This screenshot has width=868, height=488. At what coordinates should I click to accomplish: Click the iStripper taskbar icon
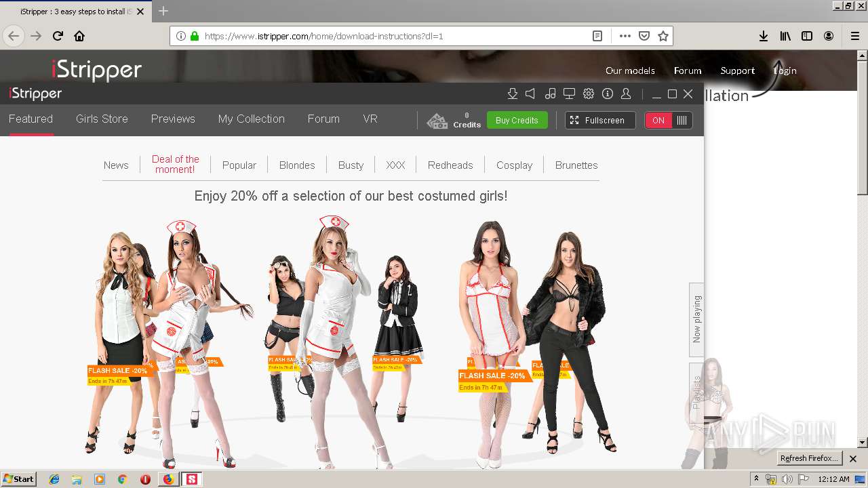point(192,479)
